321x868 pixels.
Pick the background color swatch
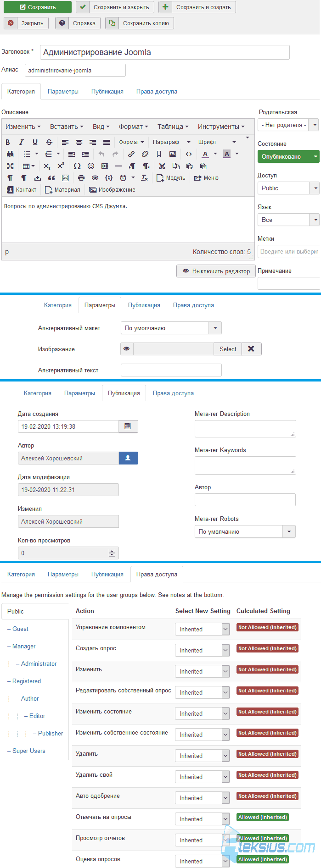point(227,154)
